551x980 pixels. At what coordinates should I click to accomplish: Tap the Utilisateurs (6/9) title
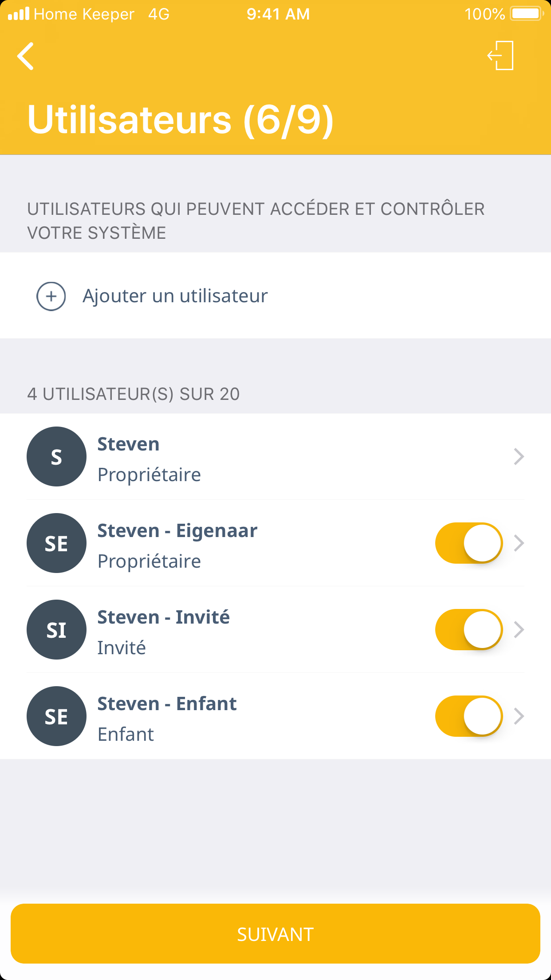point(180,120)
